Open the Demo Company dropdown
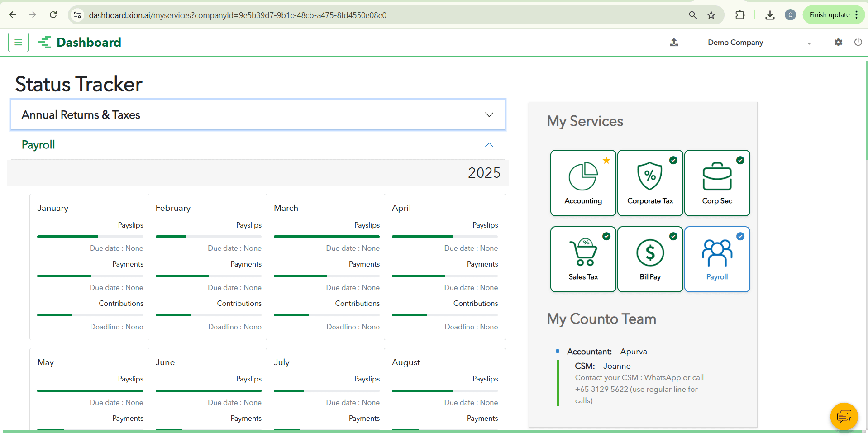This screenshot has width=868, height=438. [759, 43]
